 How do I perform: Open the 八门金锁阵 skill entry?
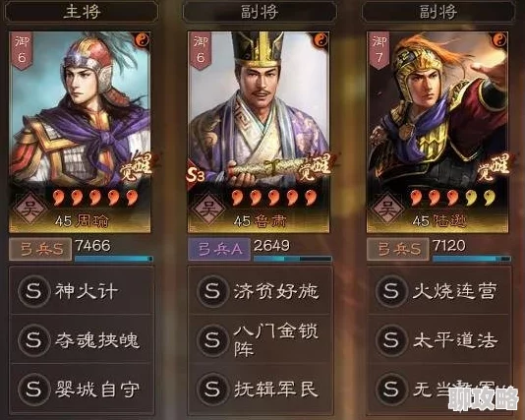(x=261, y=339)
